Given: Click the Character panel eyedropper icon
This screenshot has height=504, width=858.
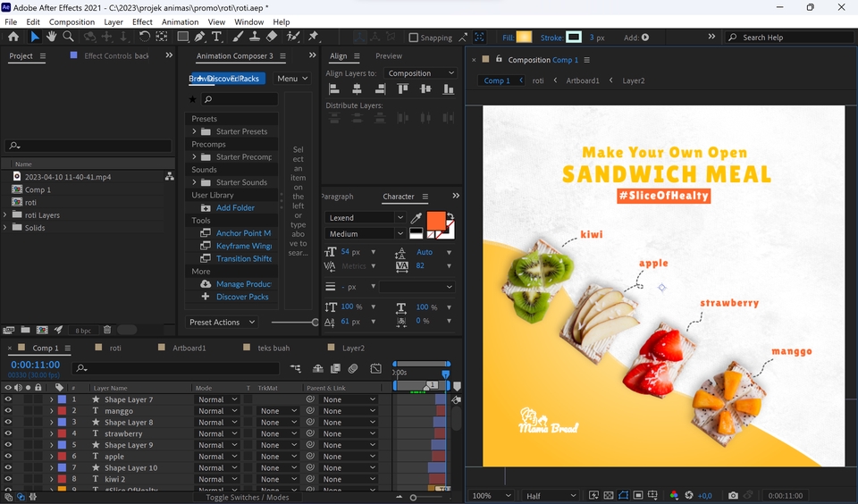Looking at the screenshot, I should 416,218.
